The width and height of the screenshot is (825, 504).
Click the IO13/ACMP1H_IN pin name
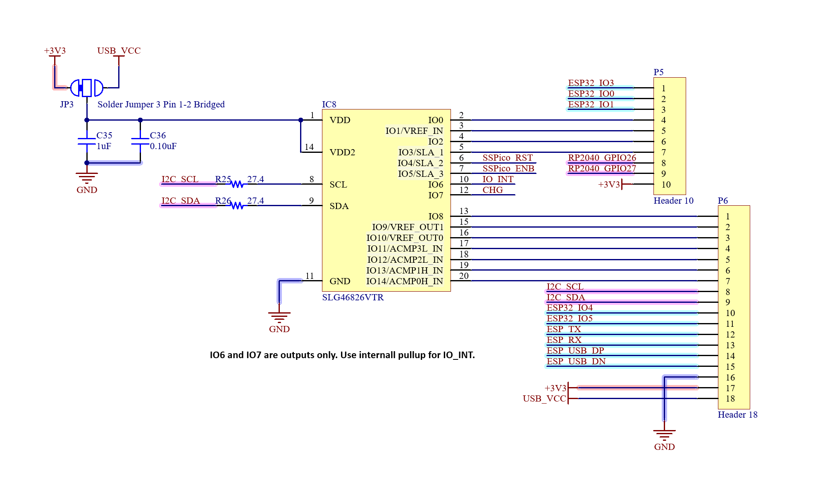405,271
